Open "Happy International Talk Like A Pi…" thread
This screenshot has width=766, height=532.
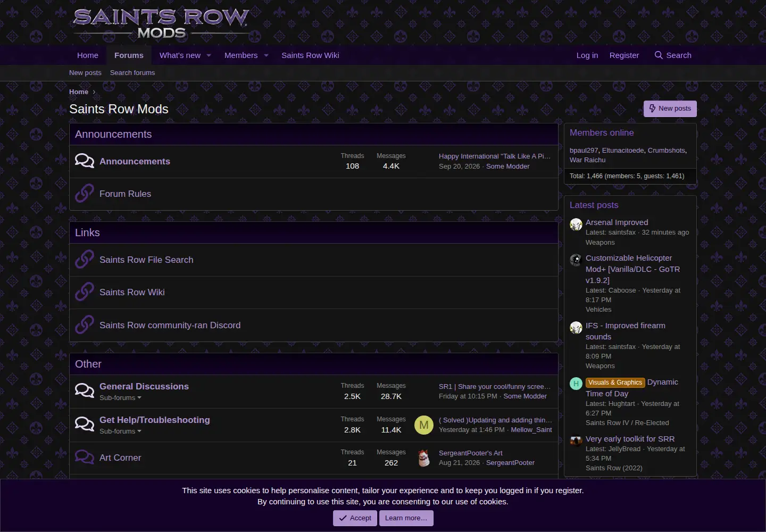[495, 156]
